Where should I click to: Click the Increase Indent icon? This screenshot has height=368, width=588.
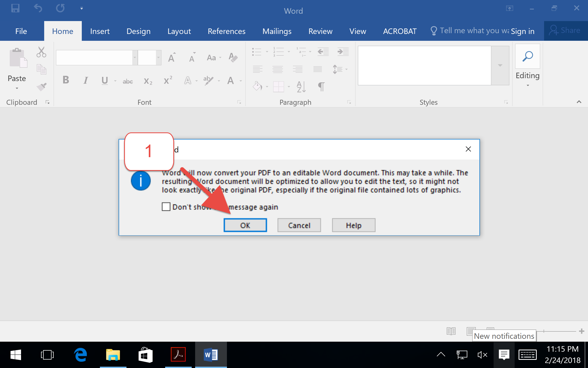coord(343,52)
